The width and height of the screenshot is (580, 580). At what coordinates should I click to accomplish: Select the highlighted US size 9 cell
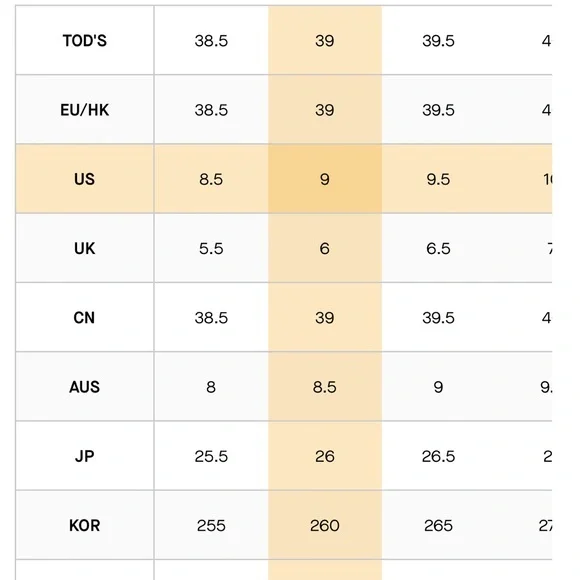325,179
